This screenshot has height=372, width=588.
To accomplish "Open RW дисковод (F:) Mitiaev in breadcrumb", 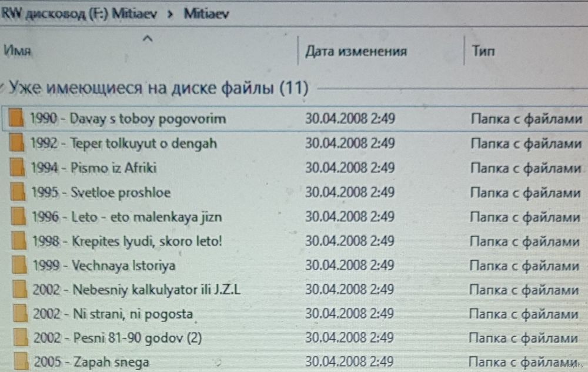I will [78, 14].
